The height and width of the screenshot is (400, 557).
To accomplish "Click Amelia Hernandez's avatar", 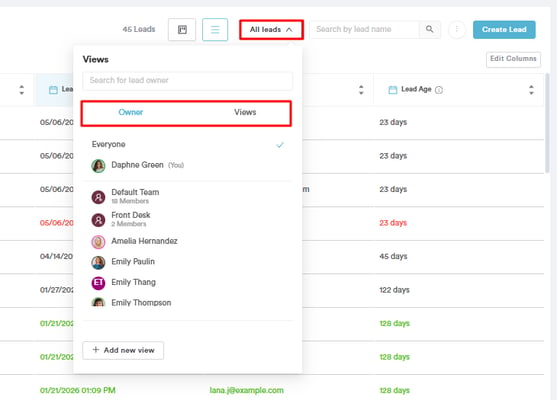I will [x=98, y=242].
